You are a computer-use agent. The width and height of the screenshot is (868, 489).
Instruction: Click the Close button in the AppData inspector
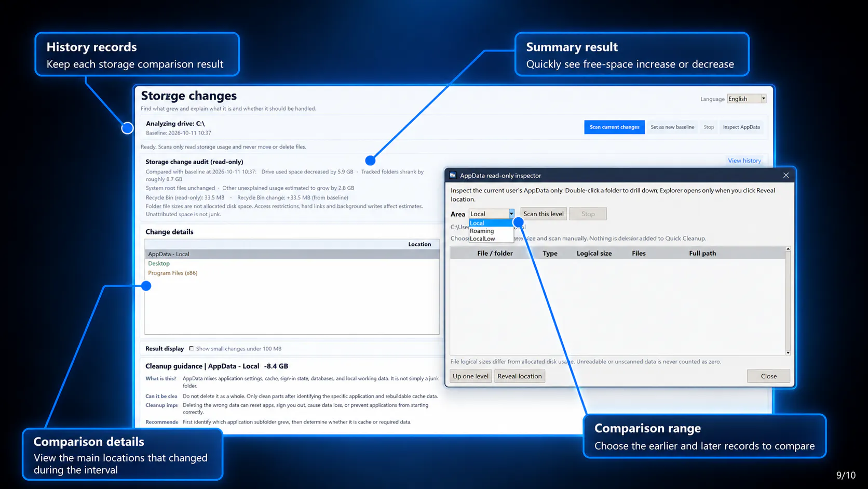click(x=768, y=376)
